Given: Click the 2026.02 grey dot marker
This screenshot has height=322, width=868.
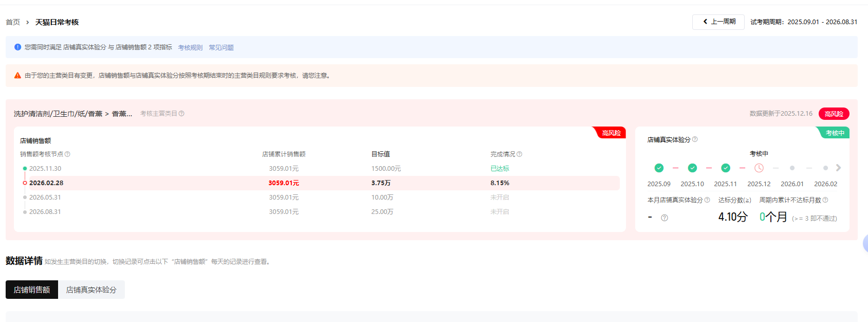Looking at the screenshot, I should [826, 168].
